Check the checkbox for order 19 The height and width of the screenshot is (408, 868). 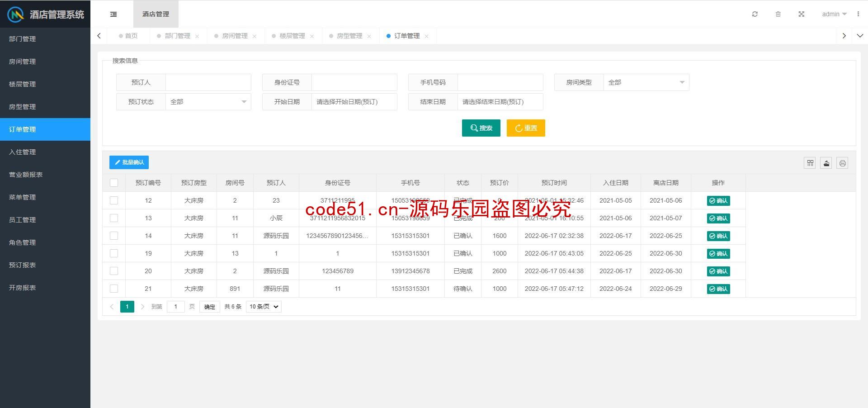coord(114,253)
